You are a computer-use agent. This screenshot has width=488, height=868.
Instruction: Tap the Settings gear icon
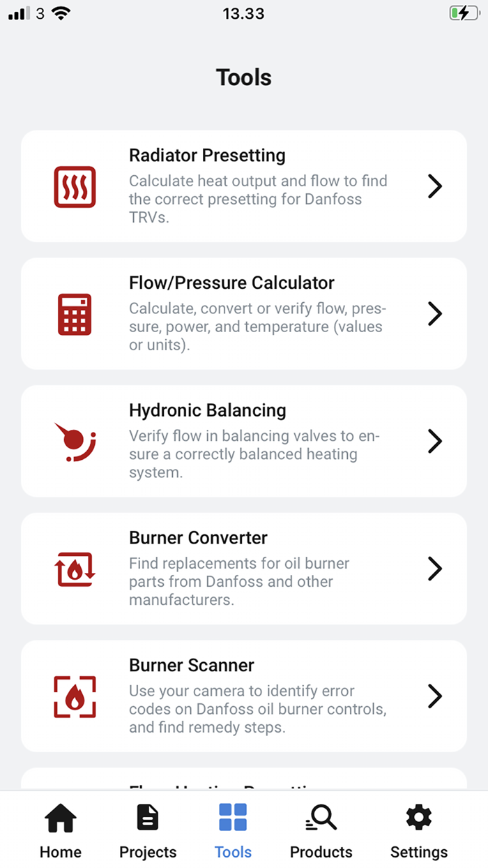[418, 816]
